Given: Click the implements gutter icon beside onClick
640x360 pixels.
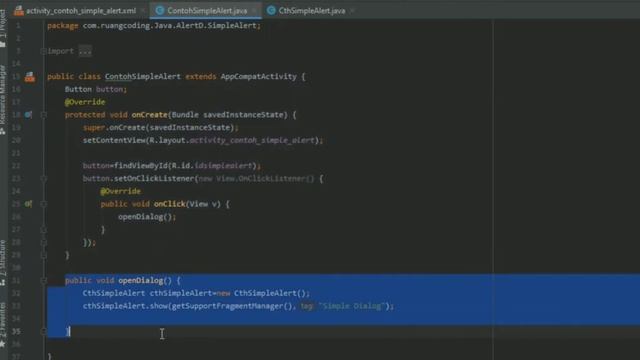Looking at the screenshot, I should coord(28,204).
